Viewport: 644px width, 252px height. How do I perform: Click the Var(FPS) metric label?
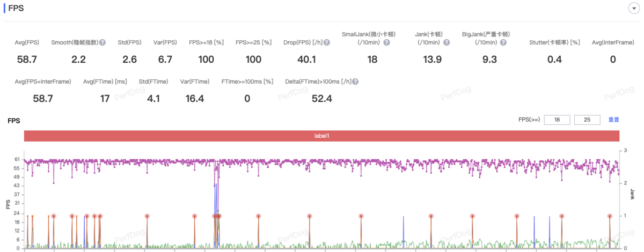point(165,42)
